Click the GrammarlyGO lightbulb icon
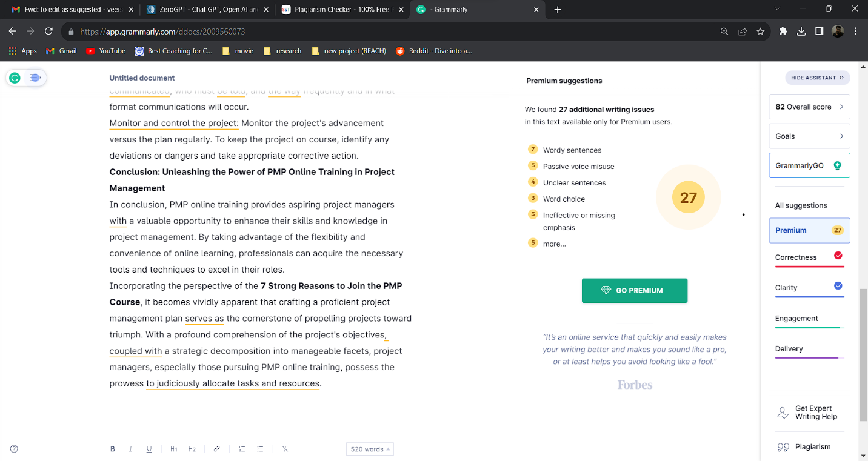Image resolution: width=868 pixels, height=461 pixels. coord(837,165)
